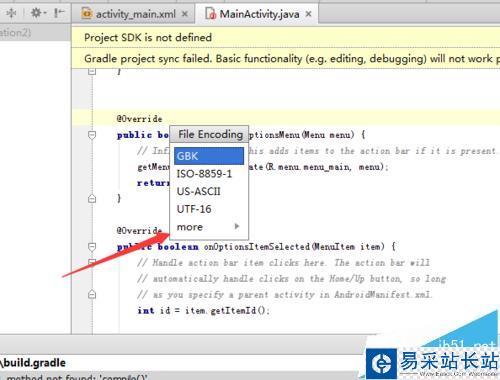Click fold end marker at AndroidManifest comment
Image resolution: width=500 pixels, height=380 pixels.
click(x=92, y=294)
